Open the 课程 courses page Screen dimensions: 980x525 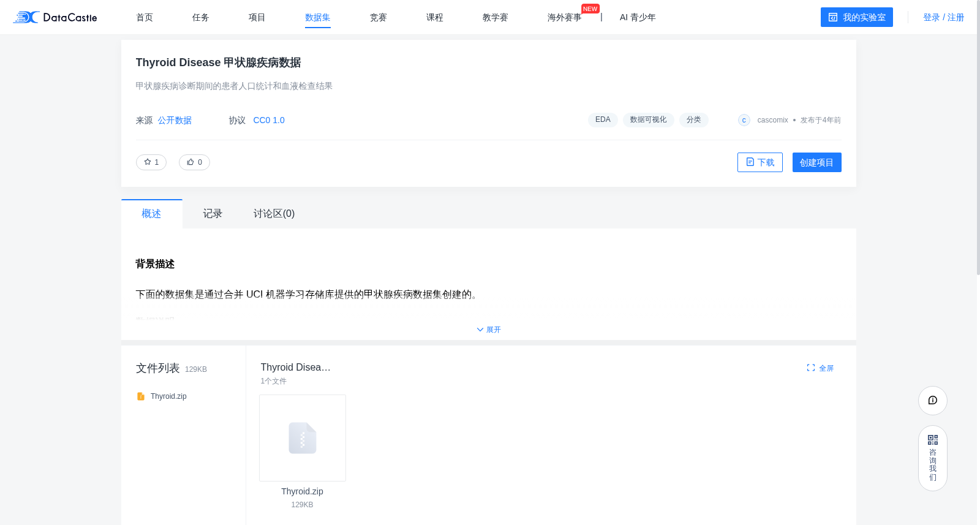point(435,17)
